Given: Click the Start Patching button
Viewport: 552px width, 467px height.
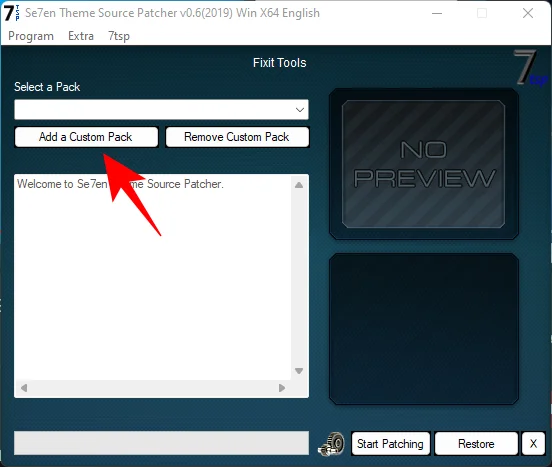Looking at the screenshot, I should [x=390, y=444].
